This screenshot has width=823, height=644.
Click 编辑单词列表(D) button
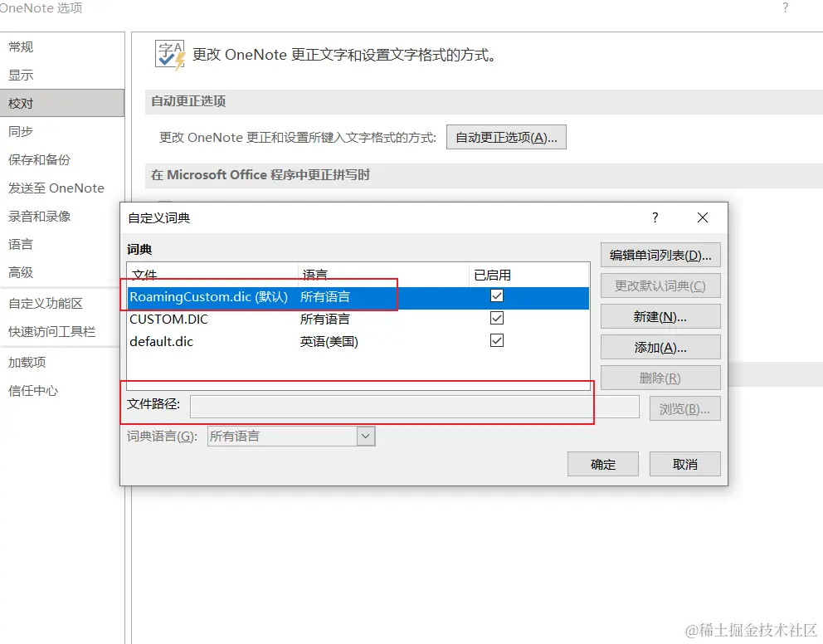tap(660, 254)
